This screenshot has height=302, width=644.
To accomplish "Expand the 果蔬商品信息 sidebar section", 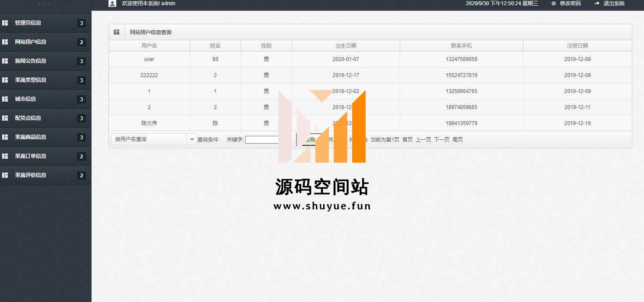I will 30,137.
